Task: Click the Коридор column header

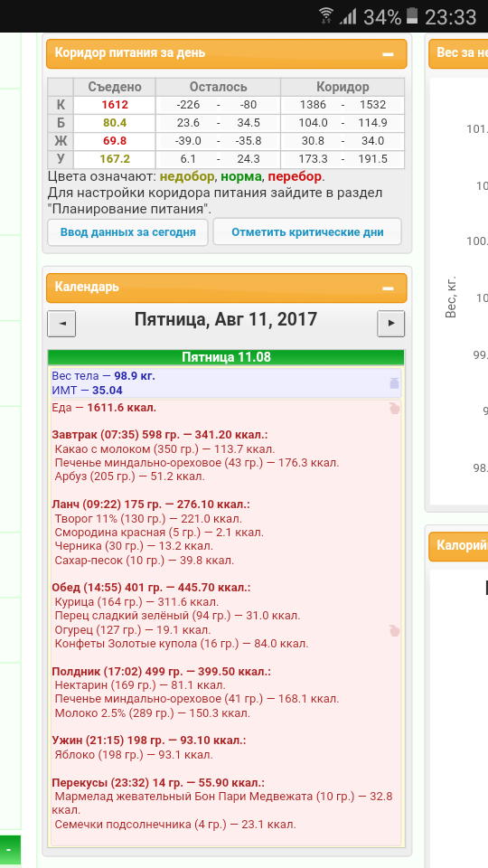Action: (343, 87)
